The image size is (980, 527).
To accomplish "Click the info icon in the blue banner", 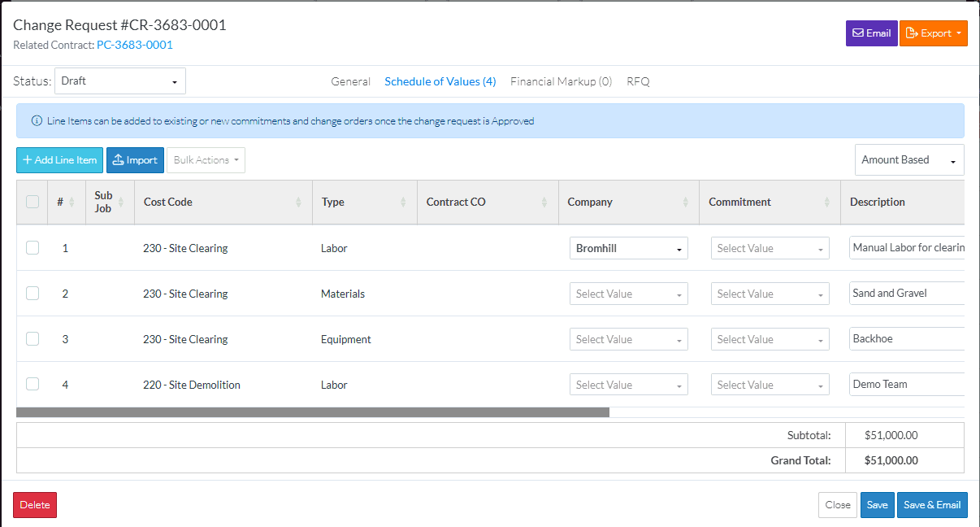I will (x=37, y=121).
